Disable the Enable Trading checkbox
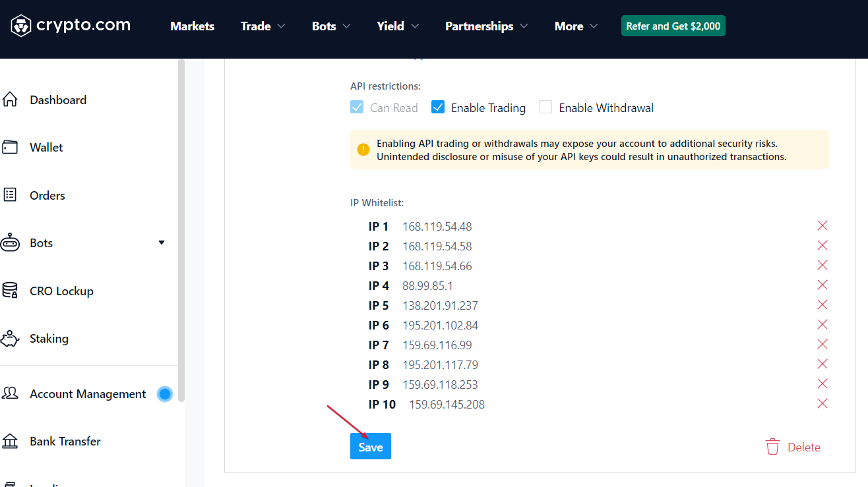This screenshot has width=868, height=487. 438,107
